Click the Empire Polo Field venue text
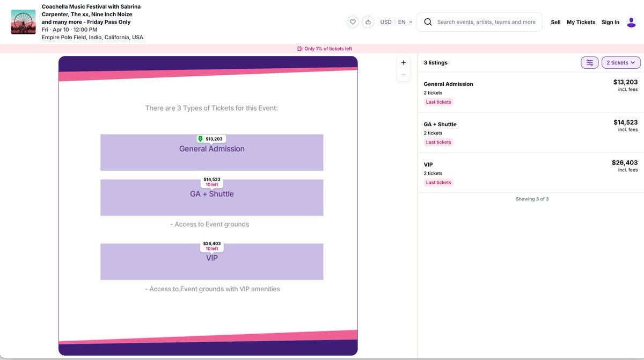Screen dimensions: 644x360 pos(92,38)
